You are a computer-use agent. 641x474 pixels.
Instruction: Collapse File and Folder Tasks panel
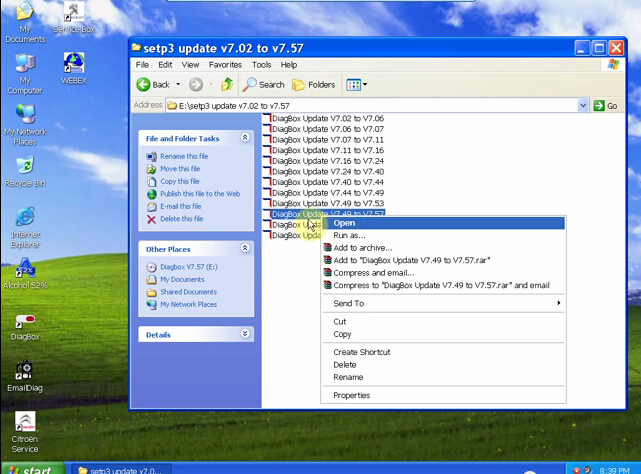click(245, 137)
